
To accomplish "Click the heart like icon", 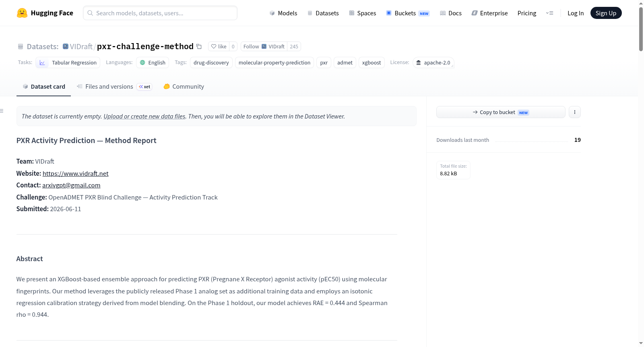I will pos(214,46).
